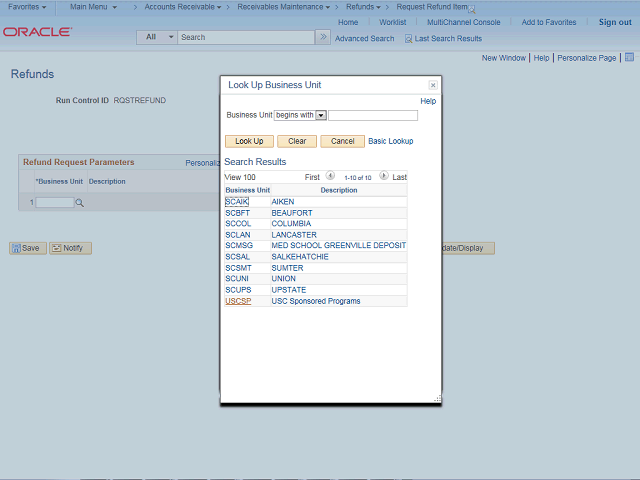Click the Notify button
The height and width of the screenshot is (480, 640).
point(70,248)
